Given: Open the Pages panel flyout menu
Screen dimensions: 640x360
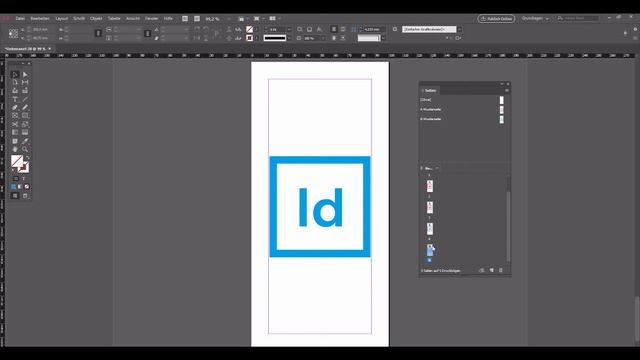Looking at the screenshot, I should tap(507, 90).
